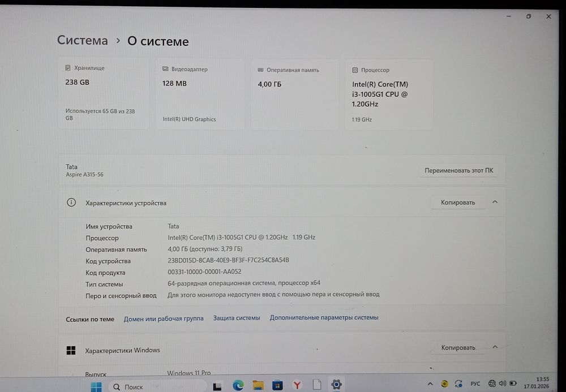
Task: Click the info icon beside Характеристики устройства
Action: [x=71, y=203]
